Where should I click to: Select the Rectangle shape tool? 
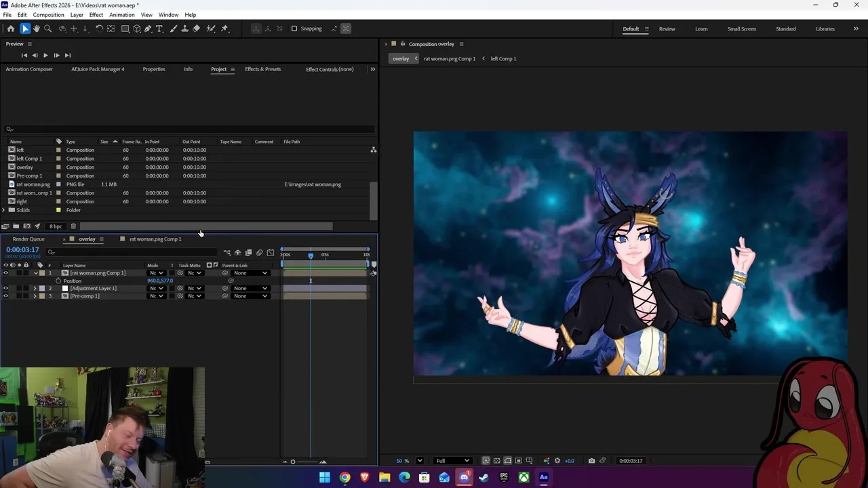click(125, 28)
